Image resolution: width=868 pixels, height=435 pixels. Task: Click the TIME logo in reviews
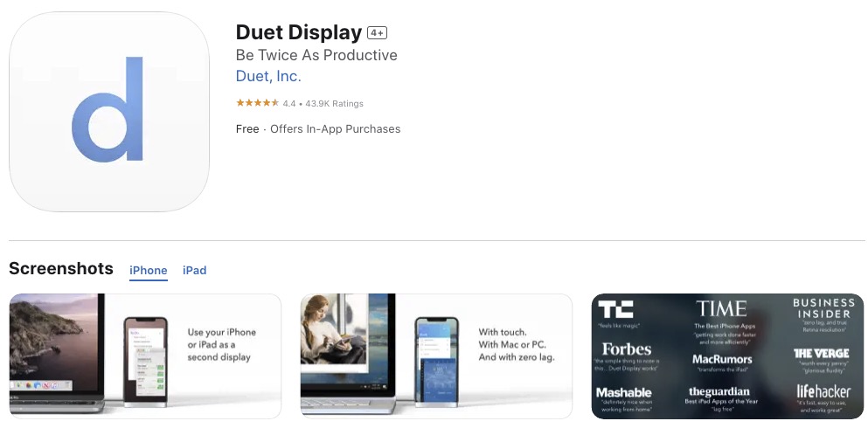point(721,308)
